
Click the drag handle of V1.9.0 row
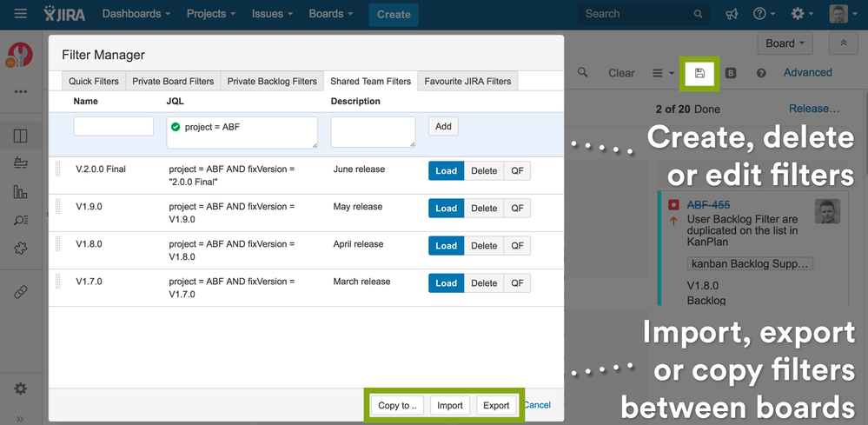tap(57, 206)
